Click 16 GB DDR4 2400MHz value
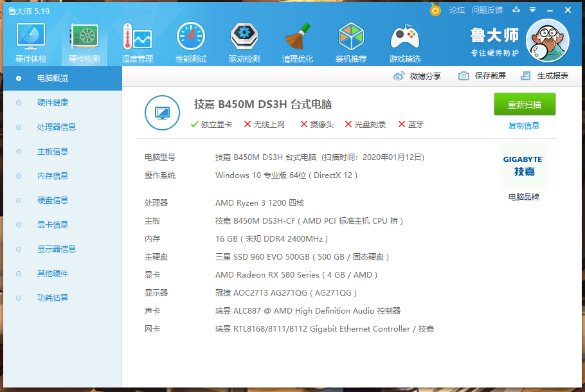Image resolution: width=585 pixels, height=392 pixels. pyautogui.click(x=271, y=239)
